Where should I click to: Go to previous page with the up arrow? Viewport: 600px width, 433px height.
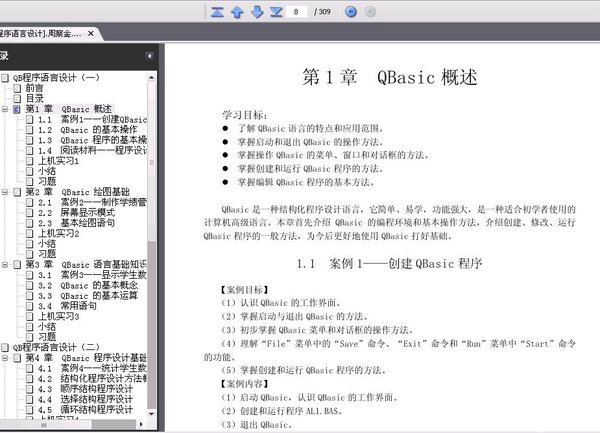(237, 12)
